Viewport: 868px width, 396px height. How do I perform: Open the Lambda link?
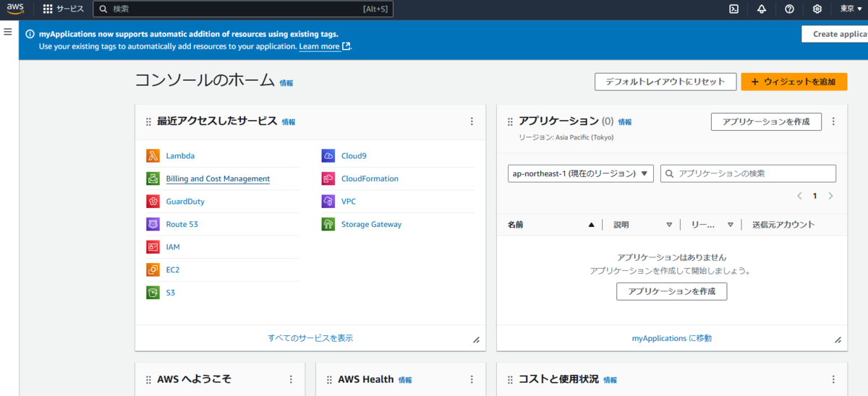pos(180,155)
